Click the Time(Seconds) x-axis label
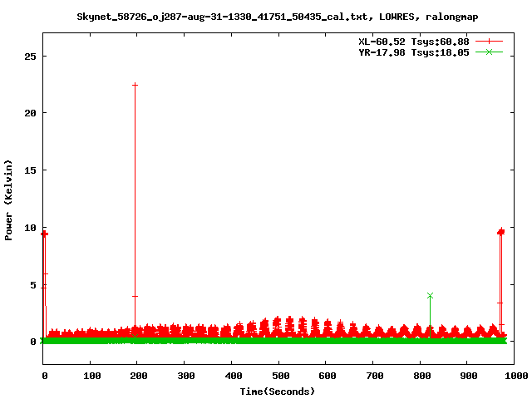This screenshot has height=399, width=532. (277, 391)
